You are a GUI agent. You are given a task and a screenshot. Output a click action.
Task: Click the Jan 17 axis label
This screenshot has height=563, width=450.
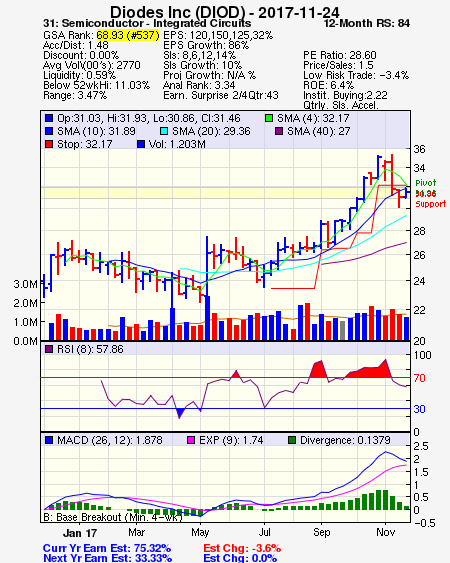point(80,533)
